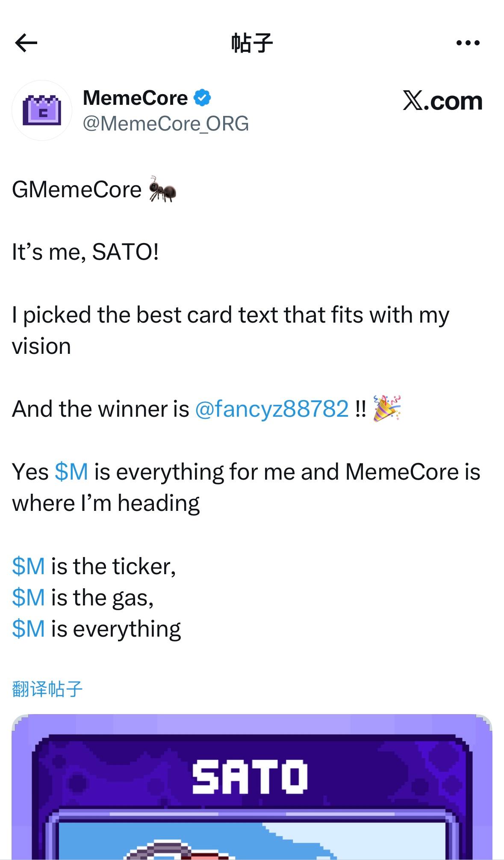This screenshot has height=860, width=504.
Task: Tap the 帖子 header title
Action: [x=252, y=43]
